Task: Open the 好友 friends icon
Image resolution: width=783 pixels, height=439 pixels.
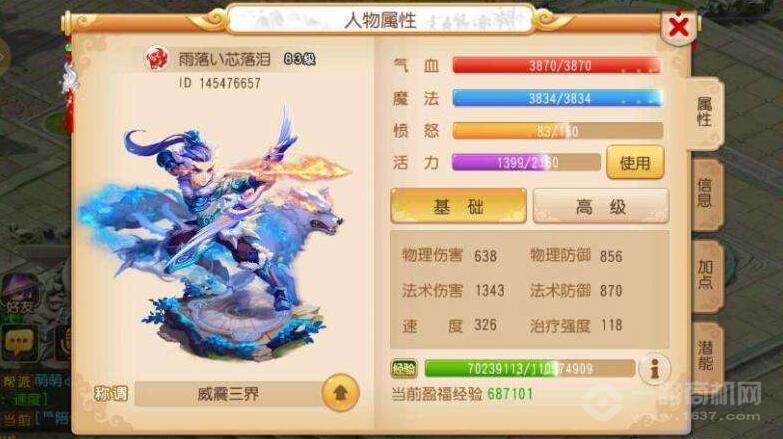Action: (19, 296)
